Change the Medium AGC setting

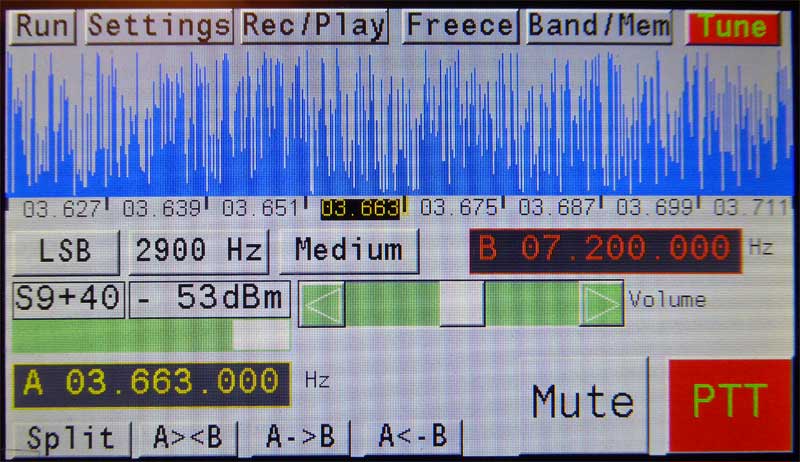[x=349, y=251]
